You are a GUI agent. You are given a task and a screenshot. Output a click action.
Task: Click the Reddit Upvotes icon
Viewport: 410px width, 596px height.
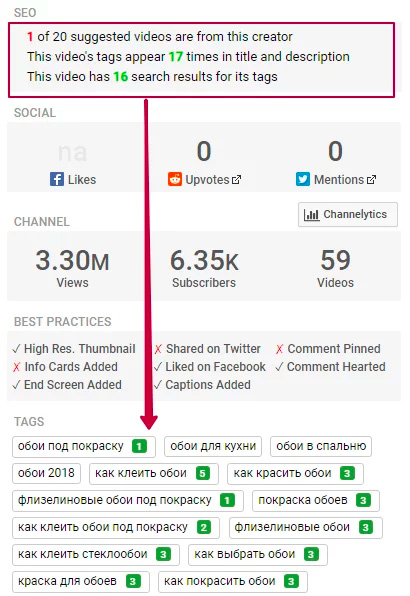pyautogui.click(x=175, y=179)
